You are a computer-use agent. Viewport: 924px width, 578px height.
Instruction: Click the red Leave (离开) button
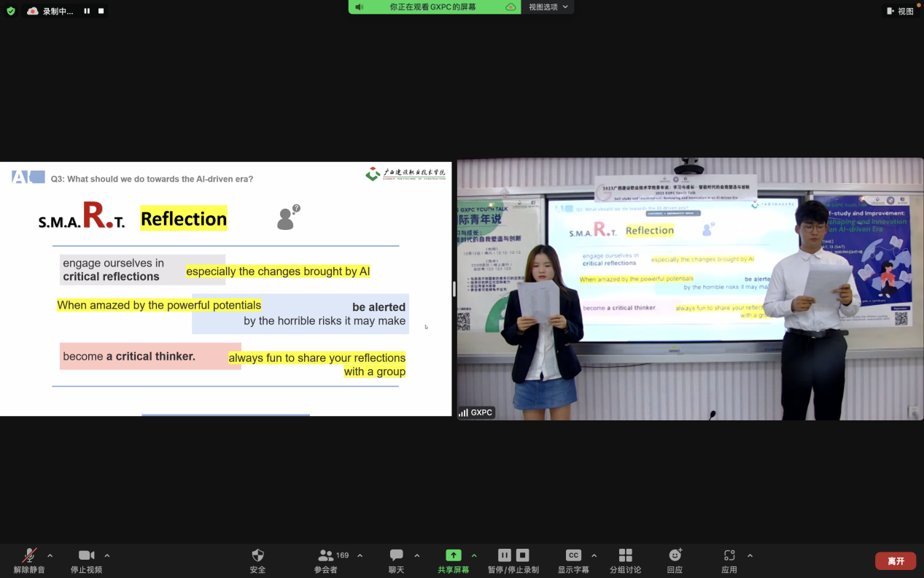[896, 560]
